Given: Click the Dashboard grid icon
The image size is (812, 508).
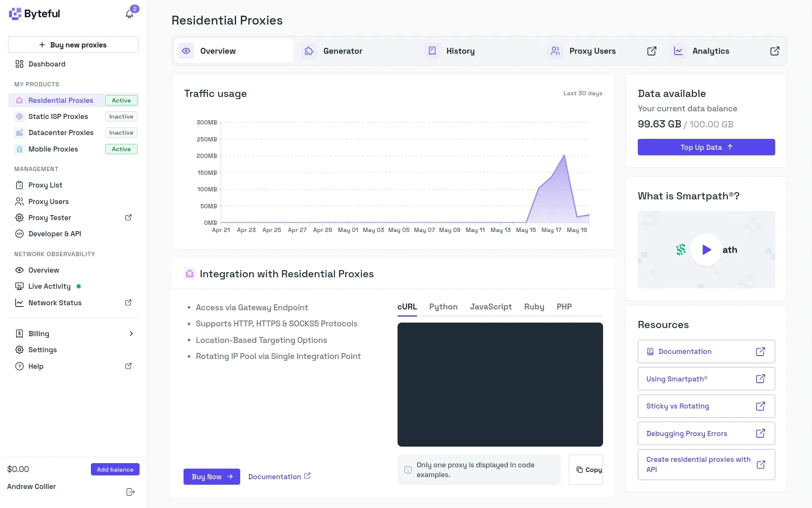Looking at the screenshot, I should (19, 64).
